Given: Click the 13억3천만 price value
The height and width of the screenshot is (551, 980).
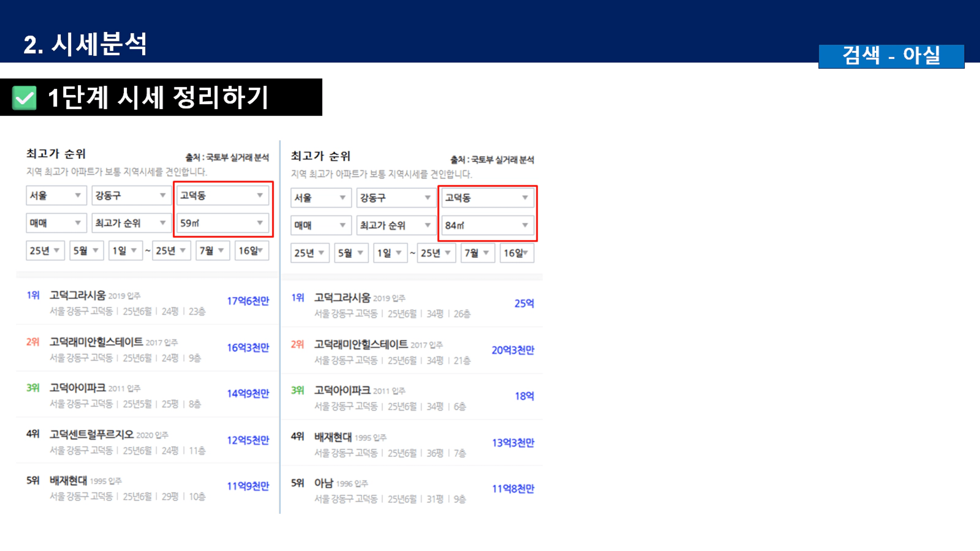Looking at the screenshot, I should pos(513,443).
